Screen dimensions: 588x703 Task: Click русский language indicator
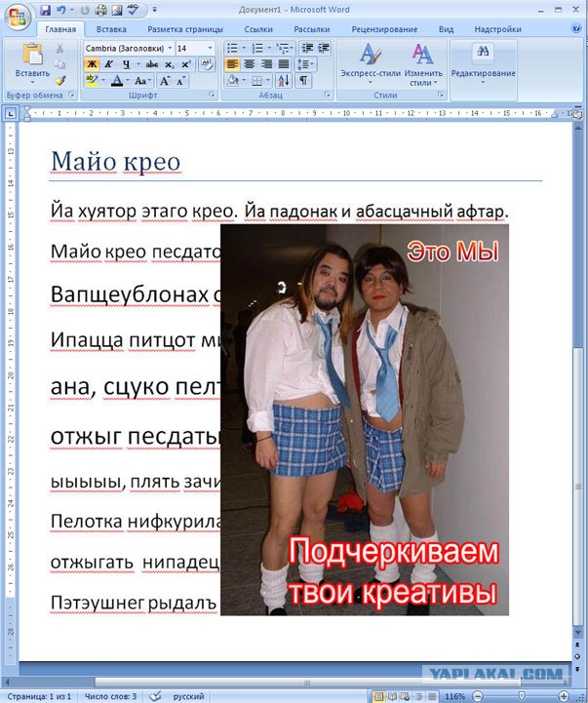tap(188, 696)
